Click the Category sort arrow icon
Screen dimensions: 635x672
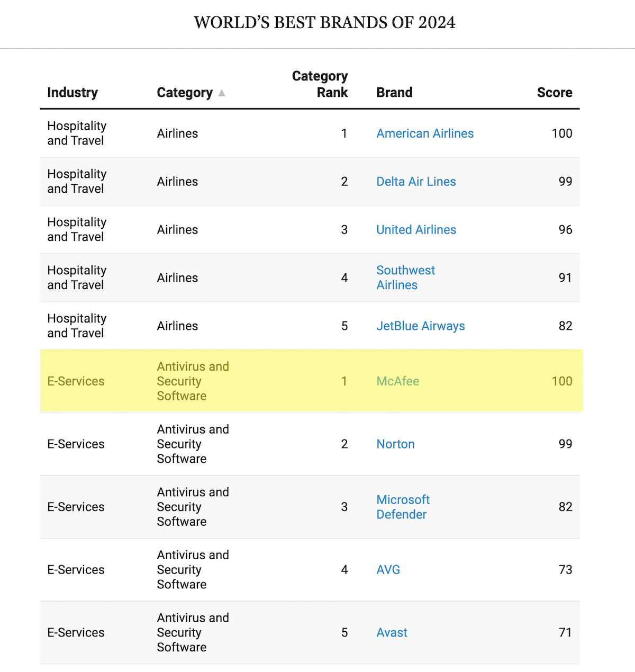pyautogui.click(x=222, y=93)
